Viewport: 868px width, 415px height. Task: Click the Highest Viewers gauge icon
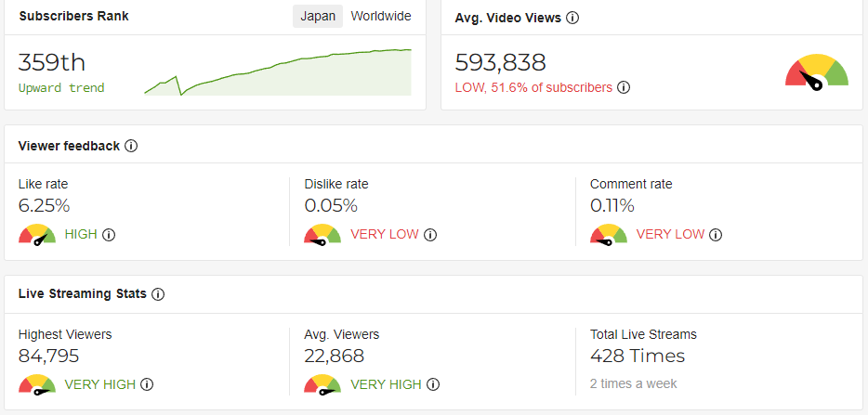click(37, 384)
